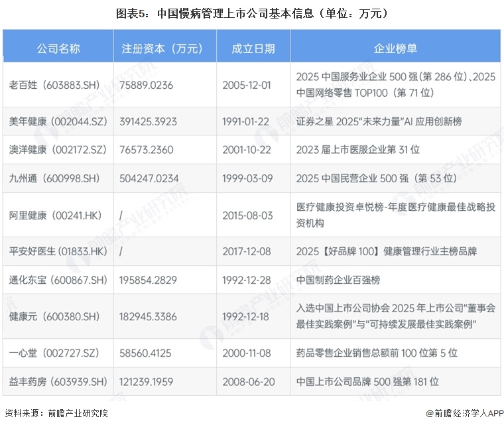
Task: Click company cell 美年健康（002044.SZ）
Action: [x=58, y=121]
